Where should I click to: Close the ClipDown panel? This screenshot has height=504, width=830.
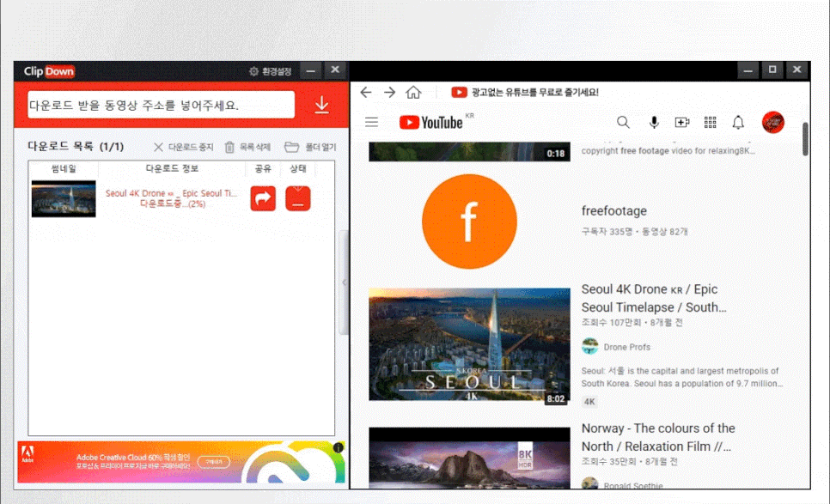[335, 70]
